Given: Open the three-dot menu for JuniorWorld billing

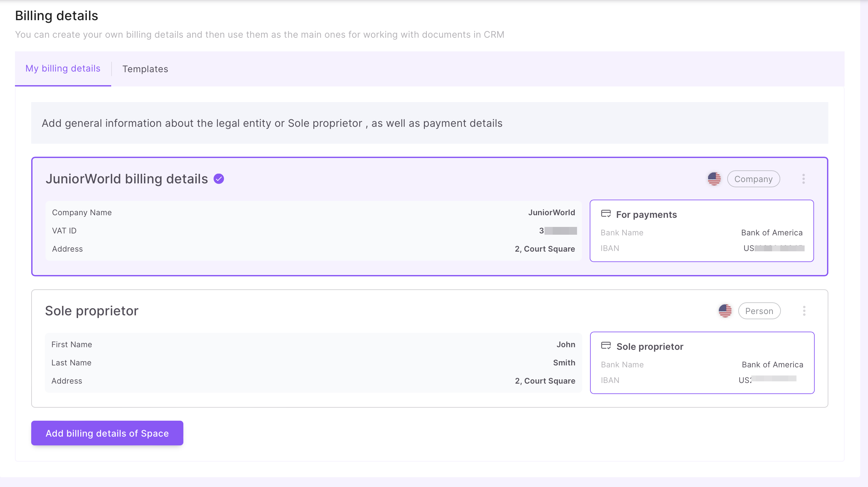Looking at the screenshot, I should point(804,178).
